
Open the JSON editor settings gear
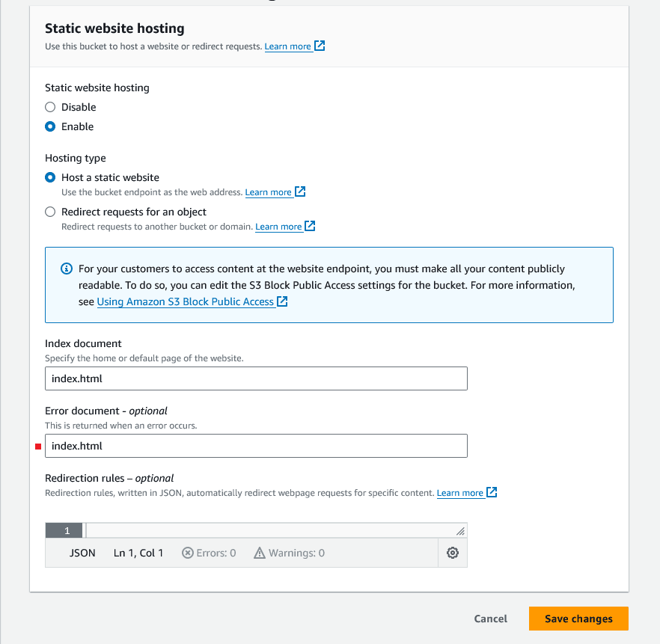pyautogui.click(x=452, y=552)
